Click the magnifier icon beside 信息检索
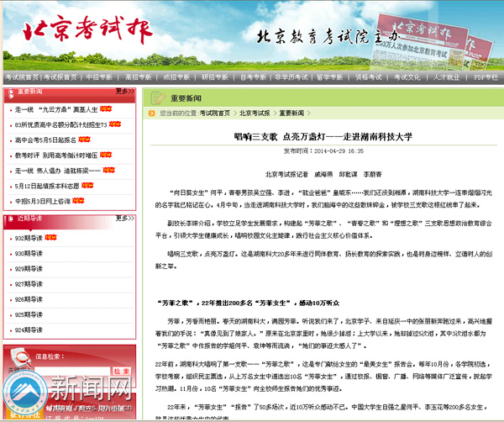The image size is (504, 422). (x=21, y=357)
